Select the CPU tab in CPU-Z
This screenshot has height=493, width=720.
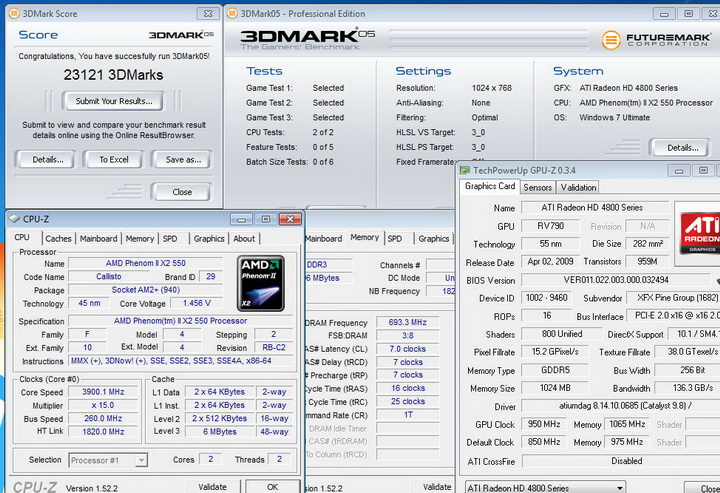[x=22, y=237]
